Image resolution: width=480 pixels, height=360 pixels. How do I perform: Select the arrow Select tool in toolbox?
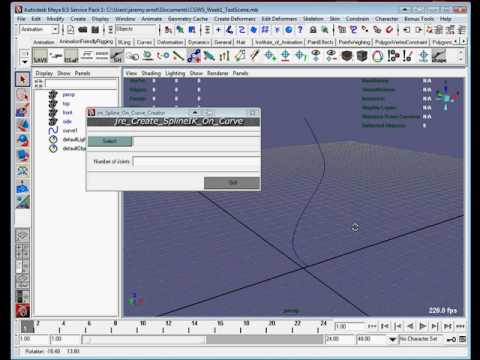pyautogui.click(x=22, y=79)
